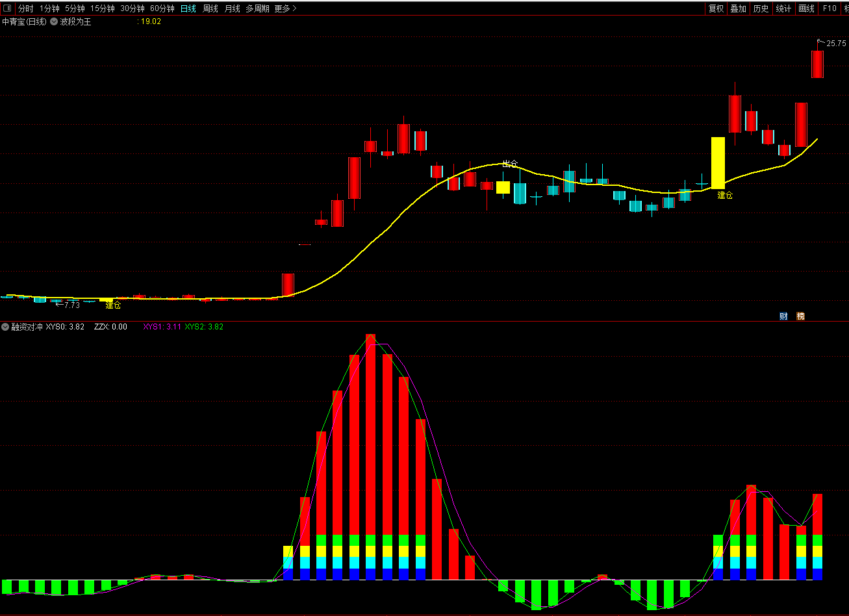Click the topmost red candle near 25.75

[x=817, y=64]
